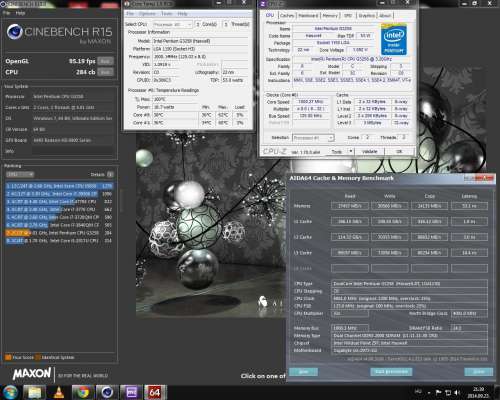
Task: Switch to the About tab in CPU-Z
Action: (x=385, y=15)
